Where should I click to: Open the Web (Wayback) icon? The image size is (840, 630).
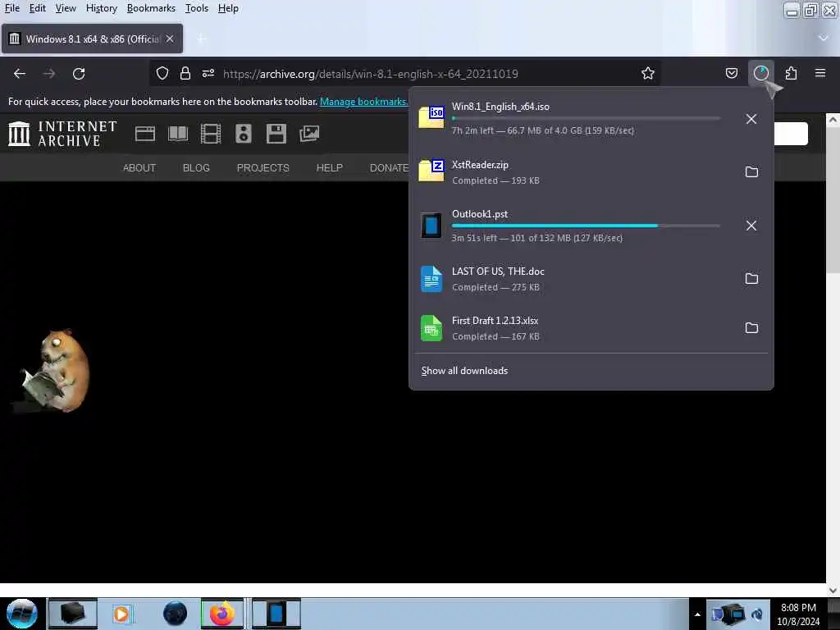click(x=145, y=134)
